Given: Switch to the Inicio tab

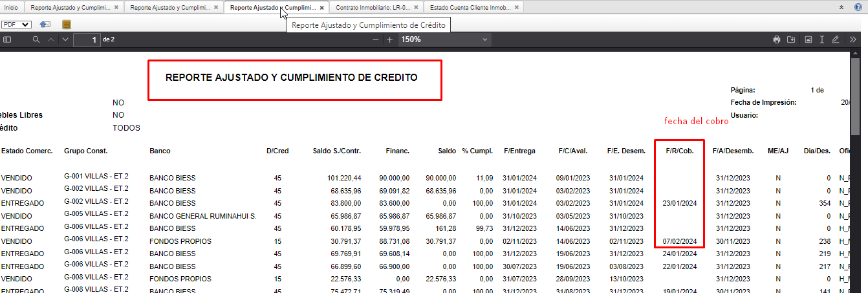Looking at the screenshot, I should coord(12,8).
